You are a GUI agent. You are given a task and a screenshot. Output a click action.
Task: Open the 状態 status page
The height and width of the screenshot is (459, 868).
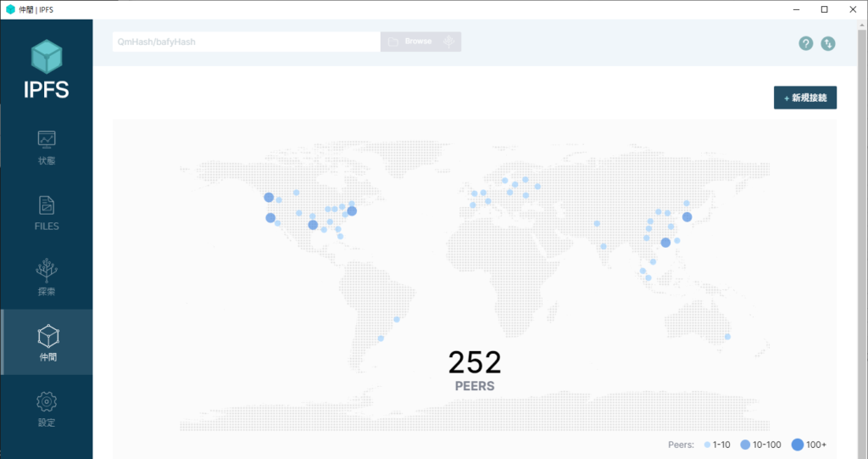click(x=47, y=147)
